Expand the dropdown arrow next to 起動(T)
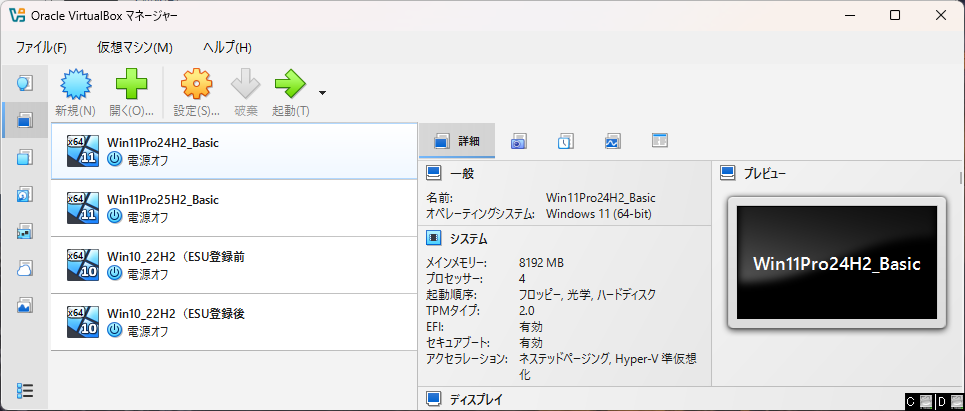Screen dimensions: 965x411 [x=322, y=93]
